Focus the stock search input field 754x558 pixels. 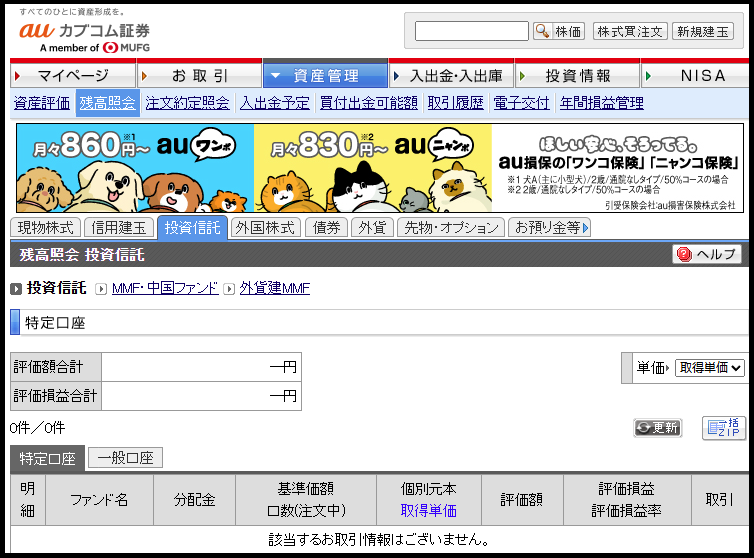tap(471, 31)
